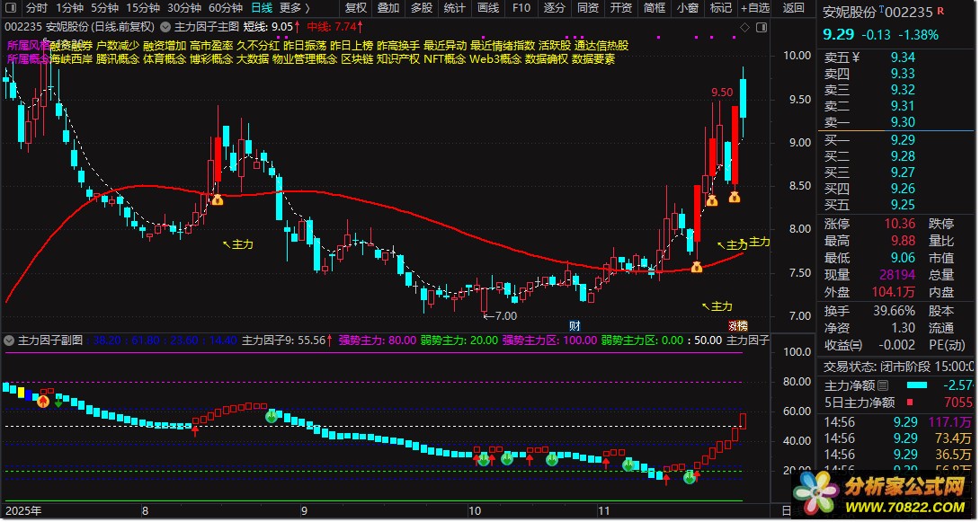Click the red square next to 5日主力净额
The width and height of the screenshot is (980, 522).
click(x=910, y=403)
